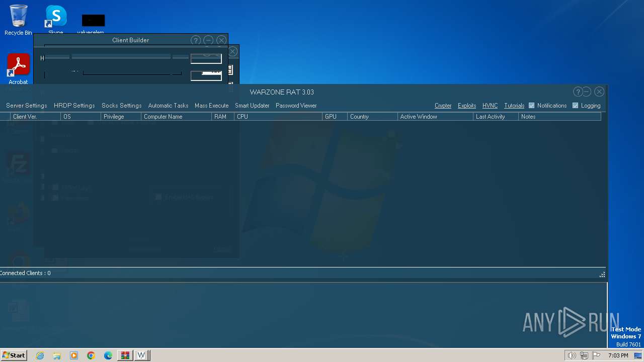Sort by the OS column header
Screen dimensions: 644x362
point(80,117)
